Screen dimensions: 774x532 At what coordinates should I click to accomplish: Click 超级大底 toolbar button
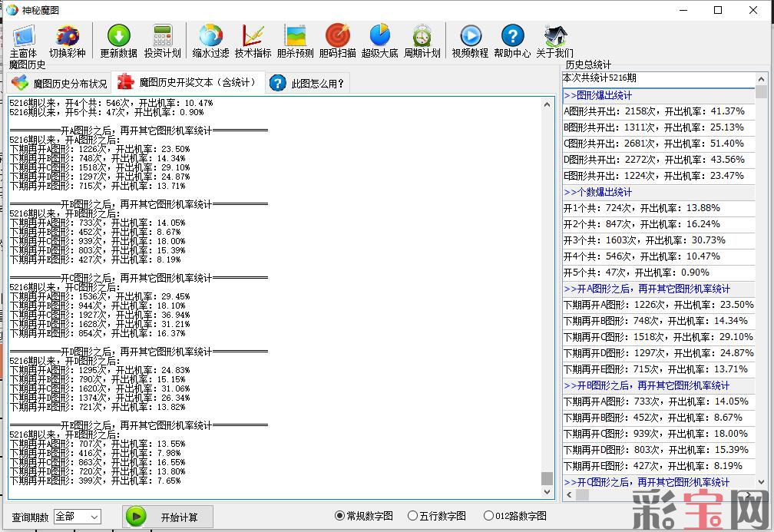(x=379, y=41)
